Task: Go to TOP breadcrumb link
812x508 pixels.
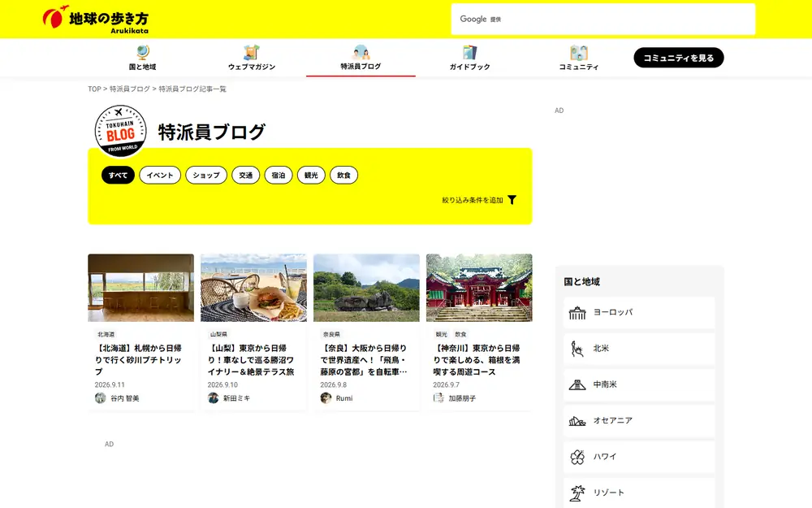Action: click(94, 89)
